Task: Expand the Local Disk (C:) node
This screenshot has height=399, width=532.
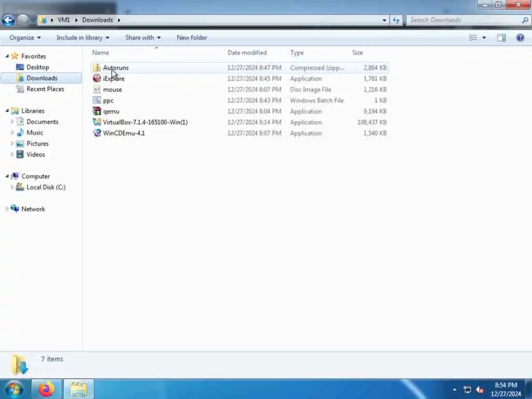Action: pos(12,187)
